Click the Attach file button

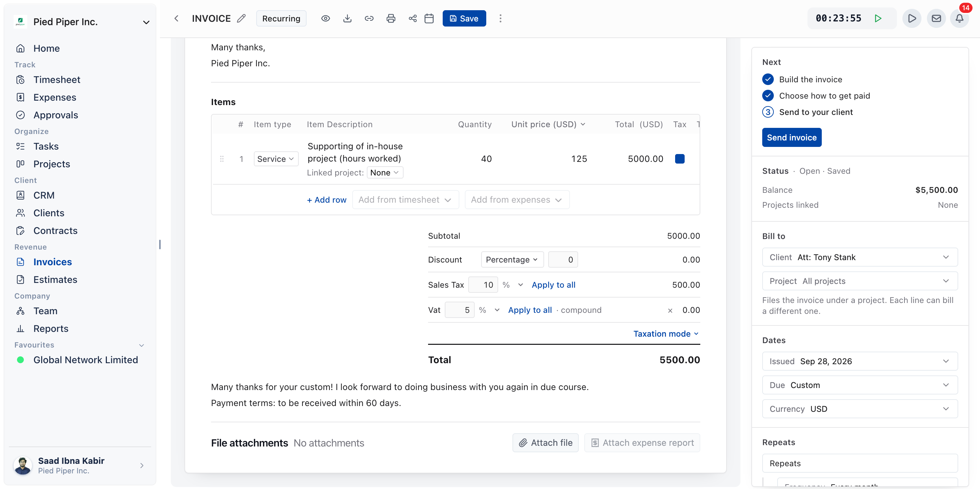[545, 443]
